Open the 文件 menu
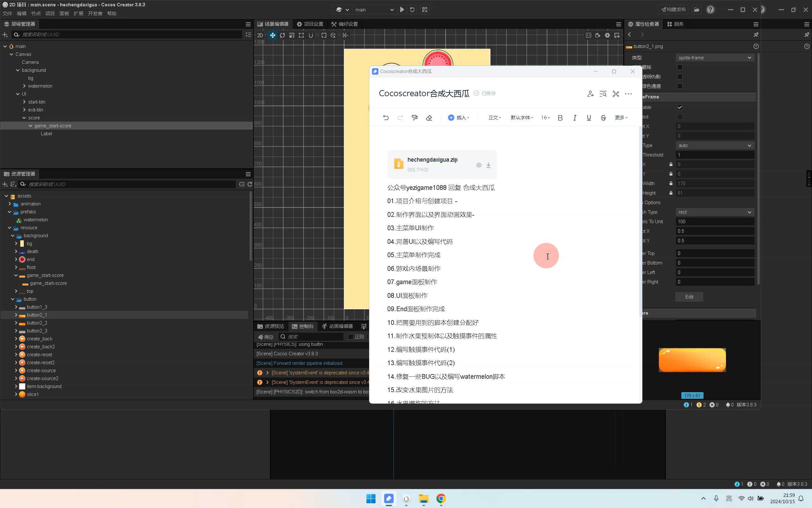This screenshot has height=508, width=812. pyautogui.click(x=7, y=13)
